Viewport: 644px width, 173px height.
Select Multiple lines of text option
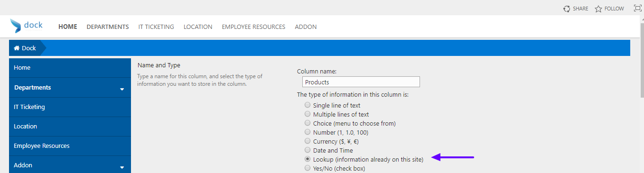(x=308, y=114)
